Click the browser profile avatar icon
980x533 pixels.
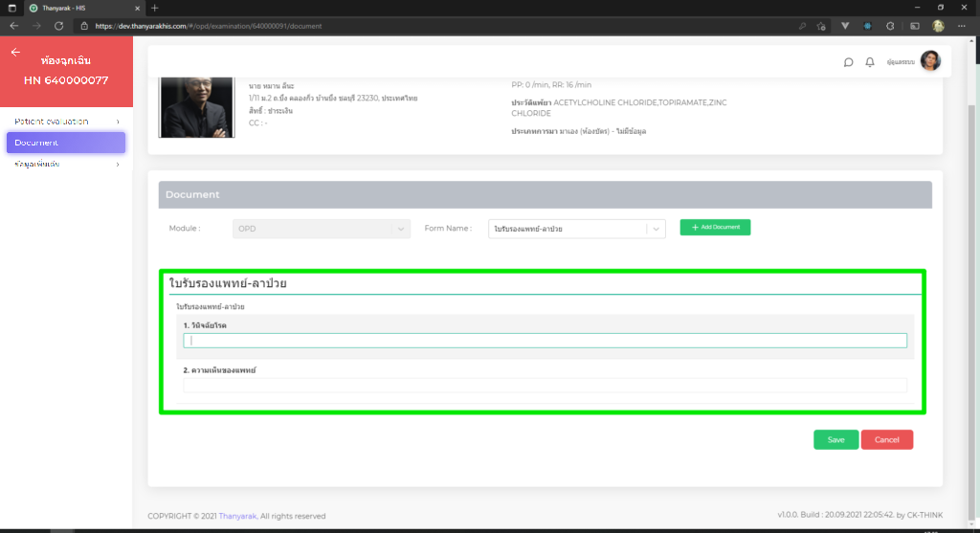coord(940,26)
